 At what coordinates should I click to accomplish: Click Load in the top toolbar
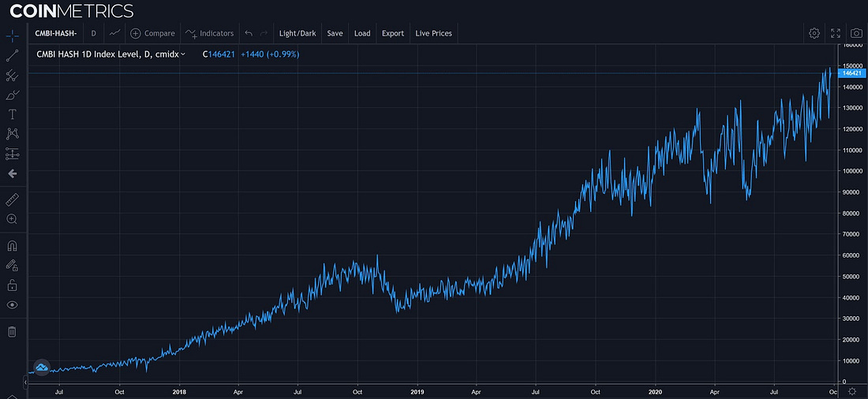[x=362, y=33]
